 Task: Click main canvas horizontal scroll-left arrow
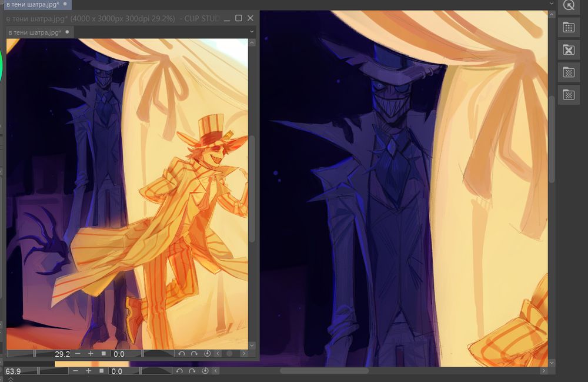pyautogui.click(x=216, y=371)
